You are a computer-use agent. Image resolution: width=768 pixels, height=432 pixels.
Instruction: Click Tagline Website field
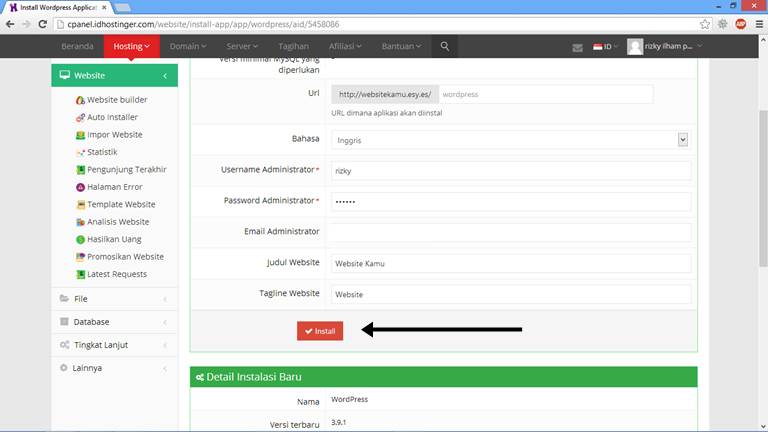pyautogui.click(x=511, y=294)
